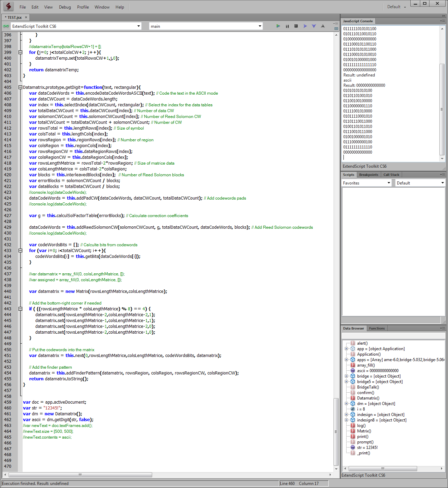
Task: Open the Window menu
Action: pos(102,7)
